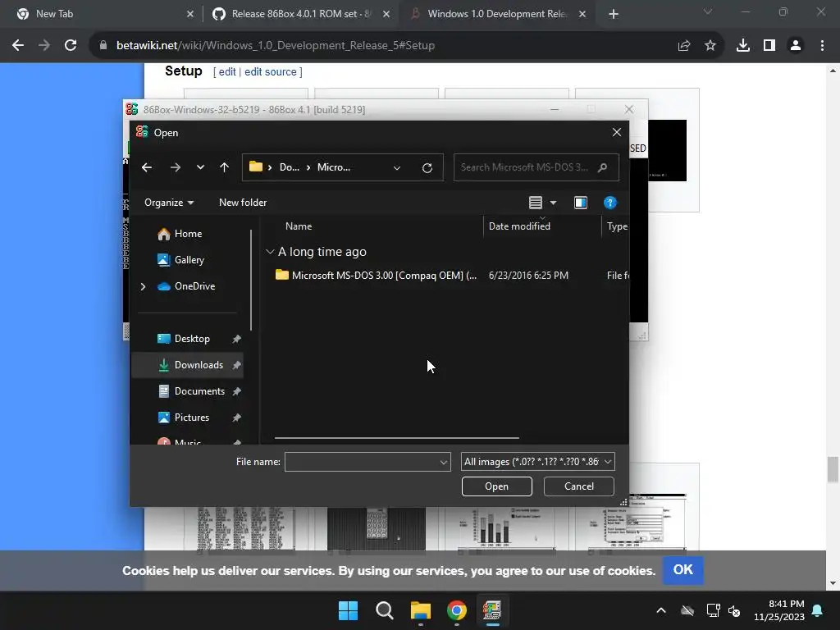The height and width of the screenshot is (630, 840).
Task: Create a New folder
Action: point(243,203)
